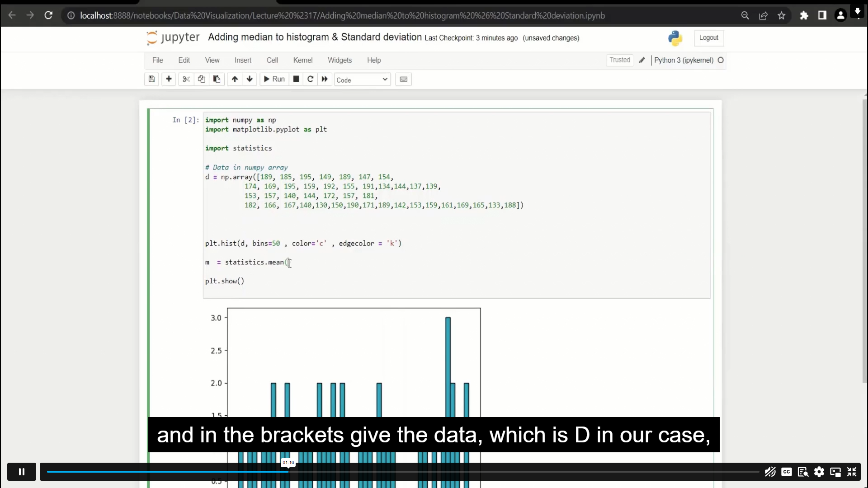Toggle closed captions CC button
Screen dimensions: 868x488
[786, 471]
